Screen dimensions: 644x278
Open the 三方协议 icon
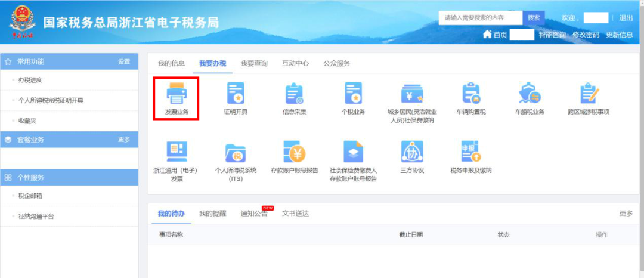coord(412,152)
